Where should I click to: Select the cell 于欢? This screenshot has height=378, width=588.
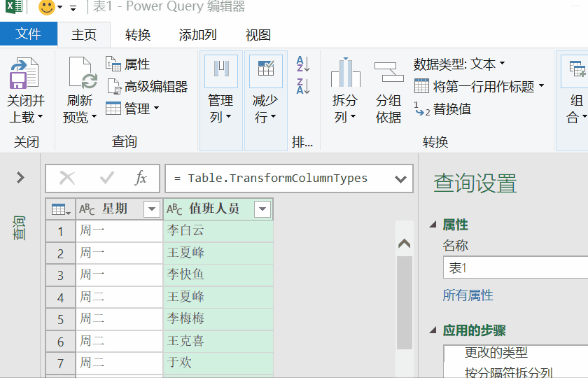(218, 363)
